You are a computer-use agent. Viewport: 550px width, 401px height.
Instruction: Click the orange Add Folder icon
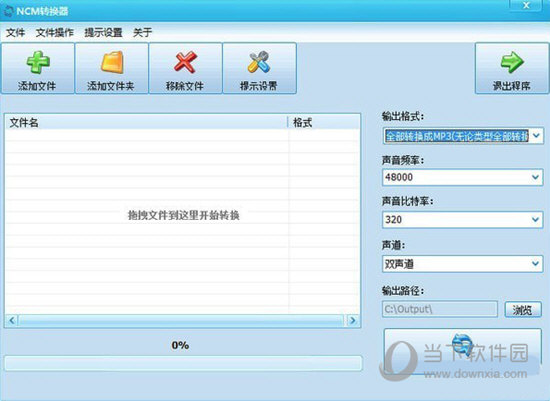112,62
